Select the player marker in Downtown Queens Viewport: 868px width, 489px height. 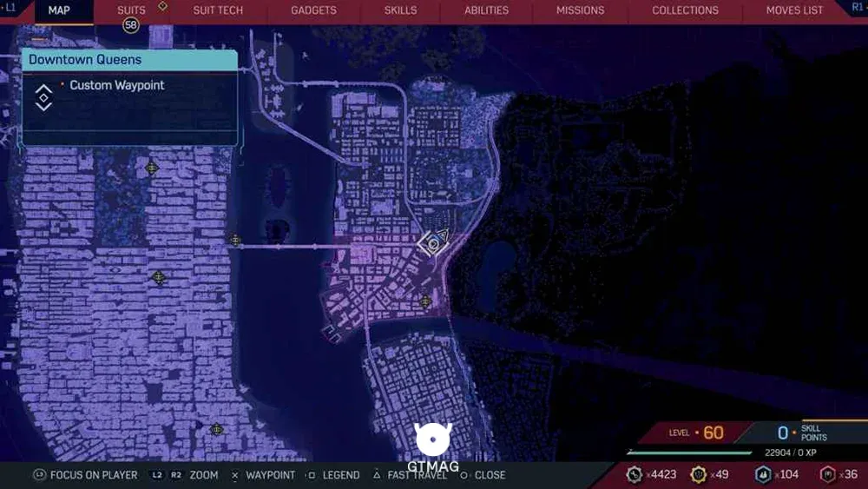tap(433, 242)
